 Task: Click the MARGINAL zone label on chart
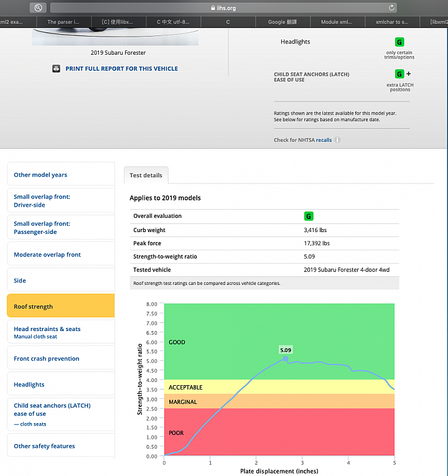click(x=183, y=402)
